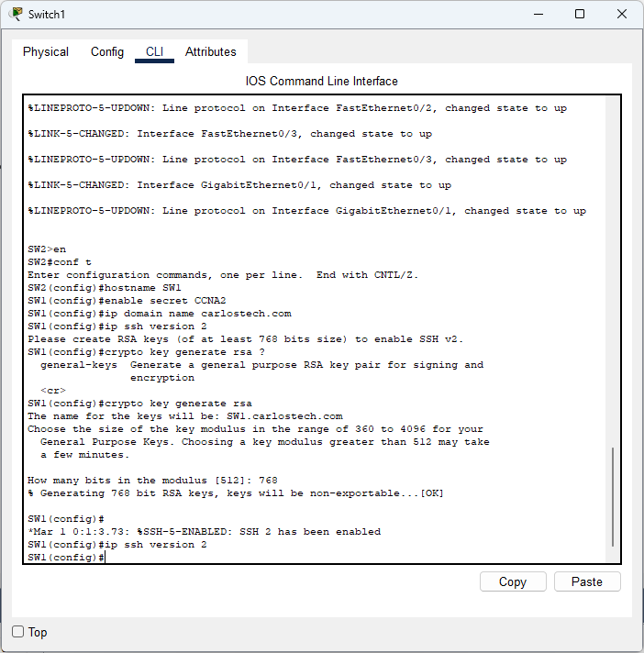Click the scrollbar track above the thumb
The height and width of the screenshot is (653, 644).
tap(613, 275)
